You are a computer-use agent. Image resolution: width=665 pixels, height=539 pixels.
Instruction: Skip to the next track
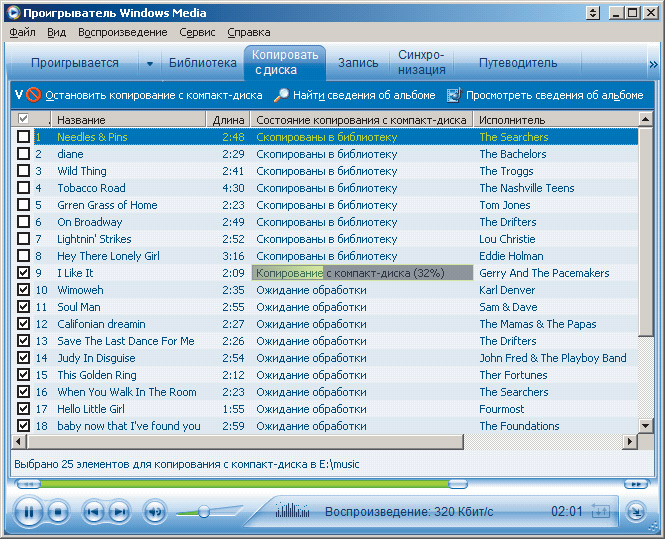point(119,512)
